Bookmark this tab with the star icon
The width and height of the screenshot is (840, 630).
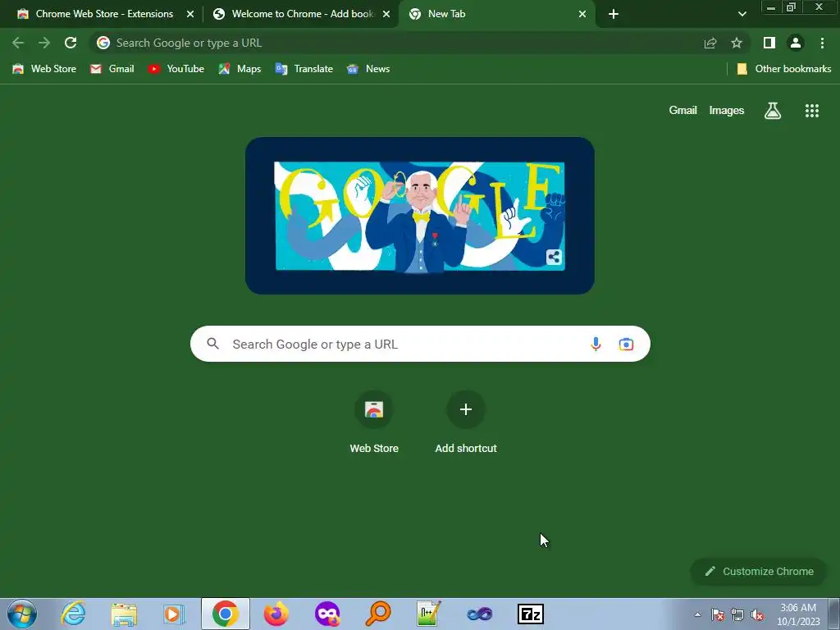(737, 43)
